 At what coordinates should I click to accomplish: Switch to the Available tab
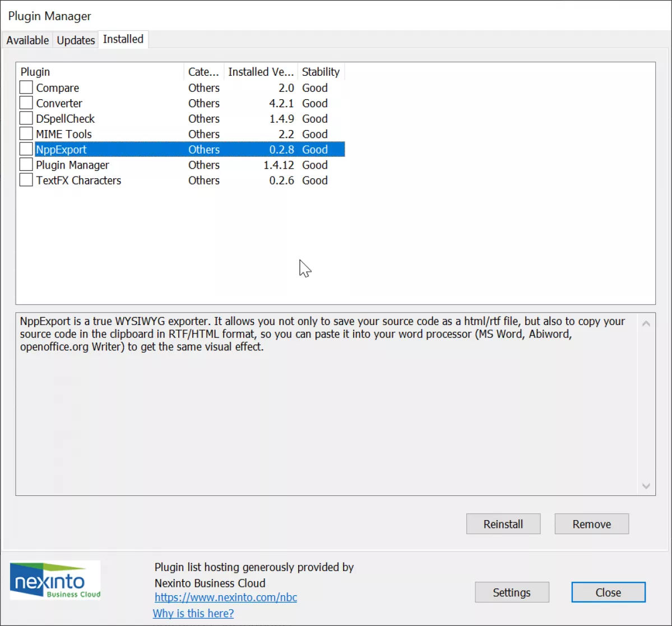pos(27,40)
